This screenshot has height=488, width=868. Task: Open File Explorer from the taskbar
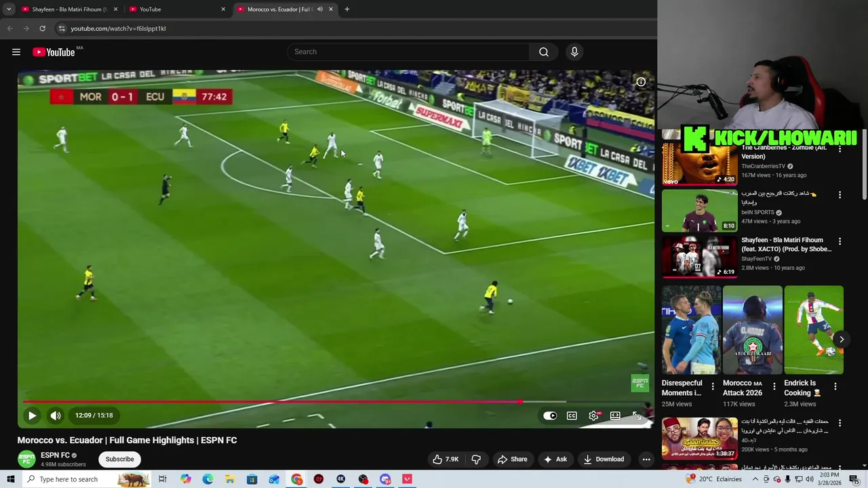(x=230, y=479)
